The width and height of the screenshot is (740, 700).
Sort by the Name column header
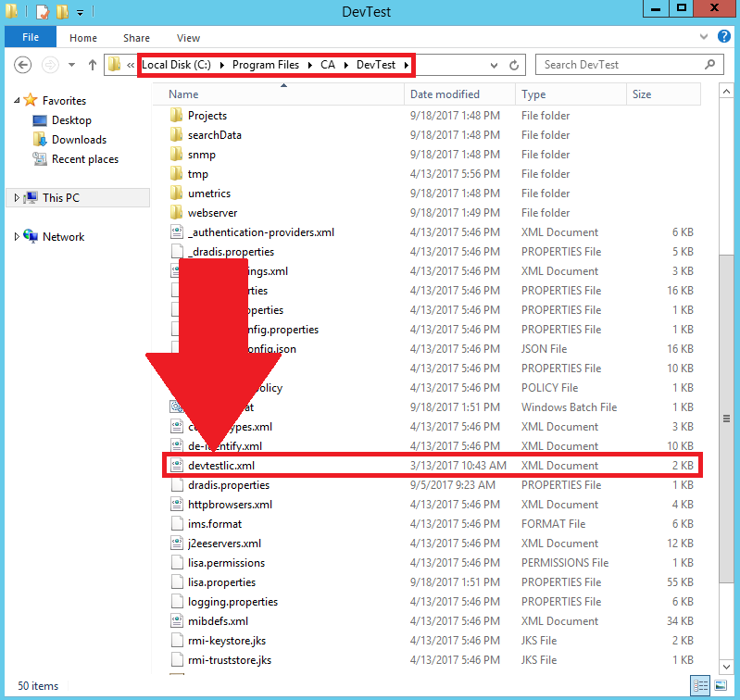[x=279, y=94]
